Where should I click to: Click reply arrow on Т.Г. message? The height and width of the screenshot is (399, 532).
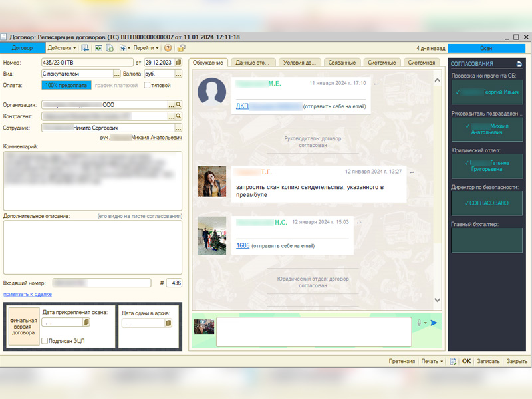point(411,172)
